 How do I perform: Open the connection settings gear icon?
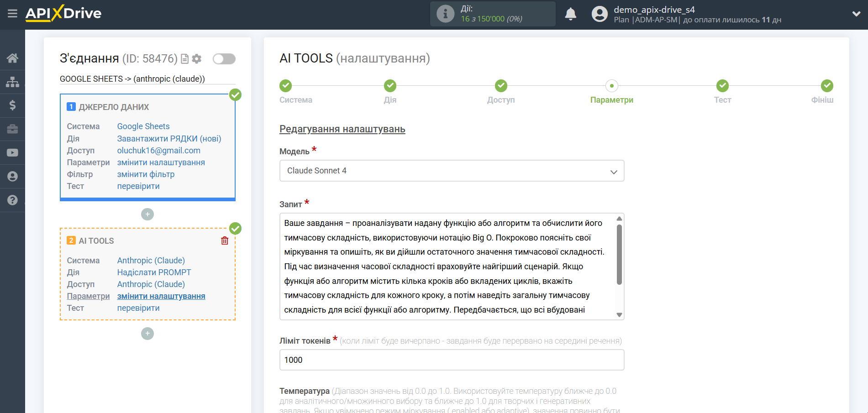196,58
